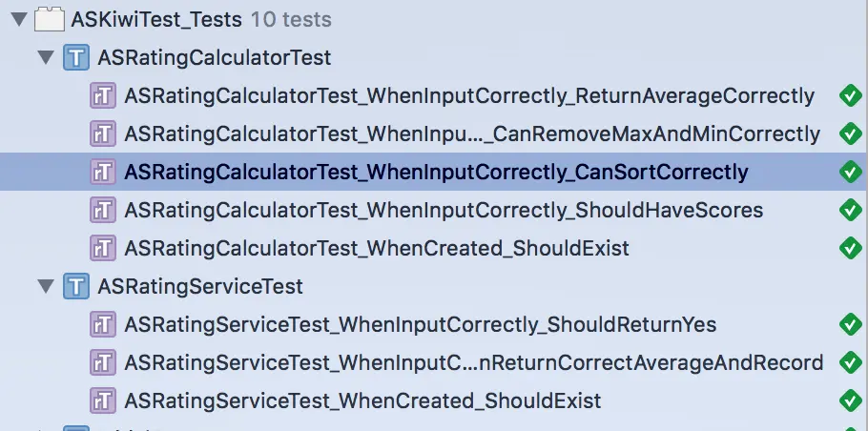This screenshot has height=431, width=868.
Task: Select the ShouldHaveScores test row
Action: (444, 210)
